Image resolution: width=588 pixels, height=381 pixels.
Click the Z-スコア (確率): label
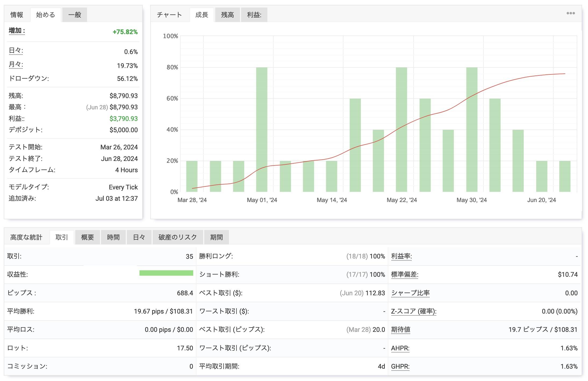click(414, 311)
